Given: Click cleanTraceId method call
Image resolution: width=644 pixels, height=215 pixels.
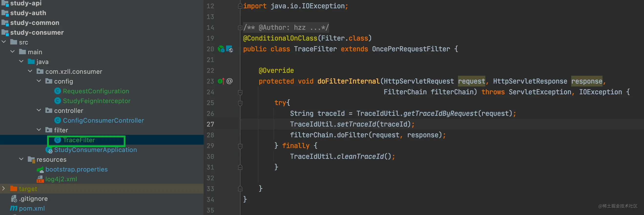Looking at the screenshot, I should [x=360, y=156].
